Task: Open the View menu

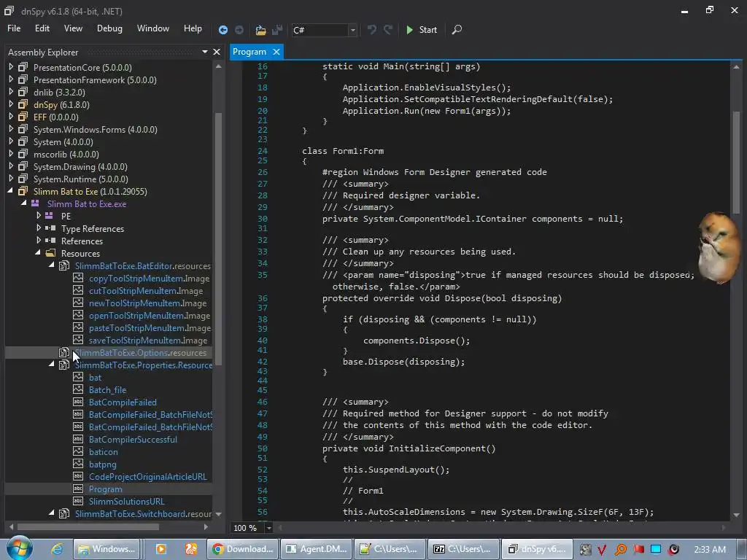Action: click(73, 28)
